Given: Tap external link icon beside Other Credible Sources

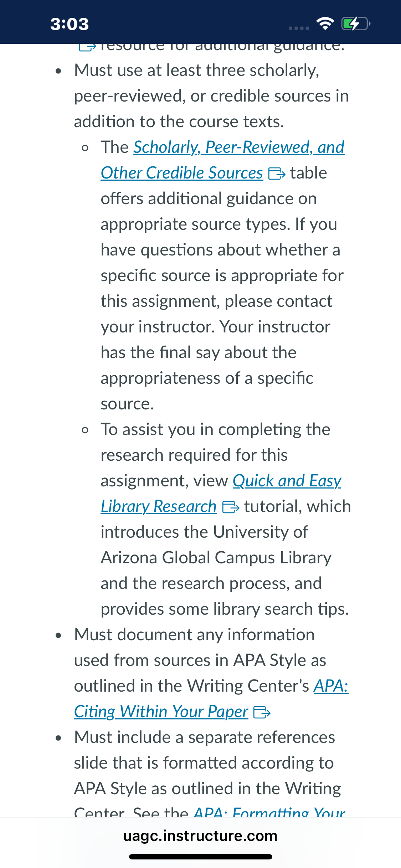Looking at the screenshot, I should pyautogui.click(x=277, y=174).
